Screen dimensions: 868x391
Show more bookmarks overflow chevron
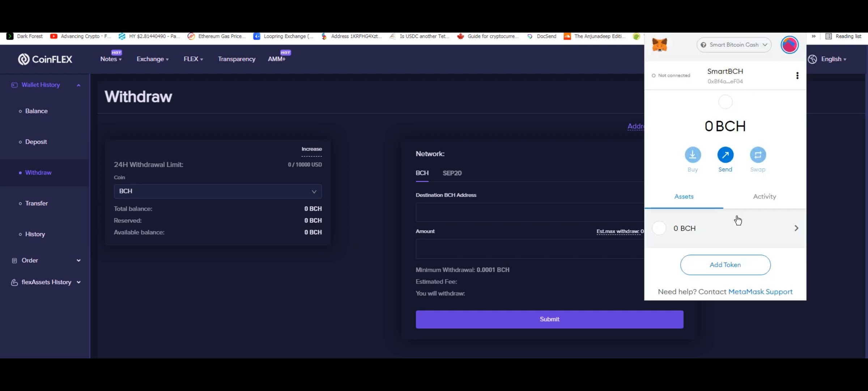tap(813, 36)
